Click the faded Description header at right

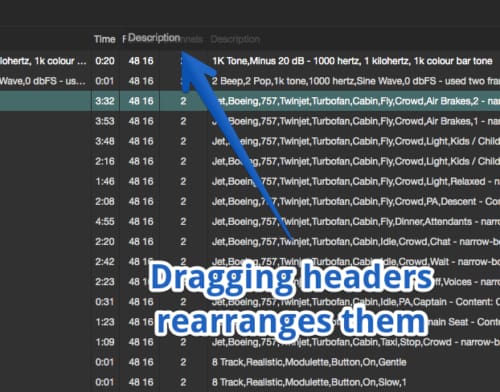tap(235, 39)
